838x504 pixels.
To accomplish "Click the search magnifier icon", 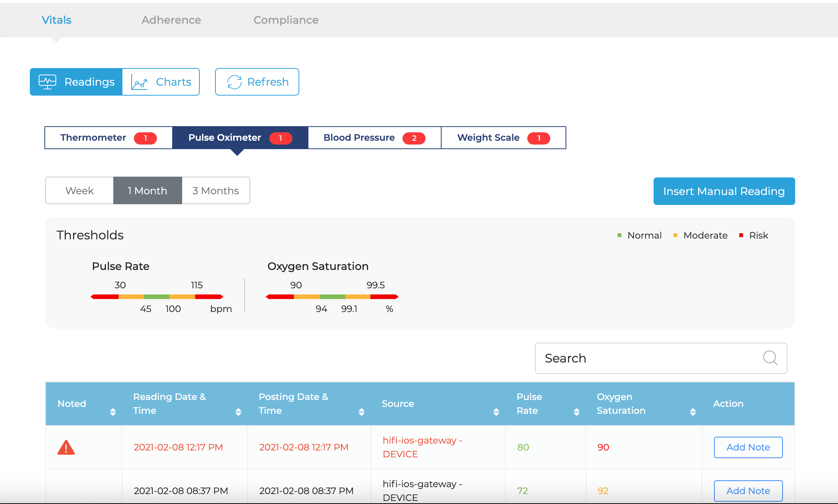I will click(x=770, y=358).
